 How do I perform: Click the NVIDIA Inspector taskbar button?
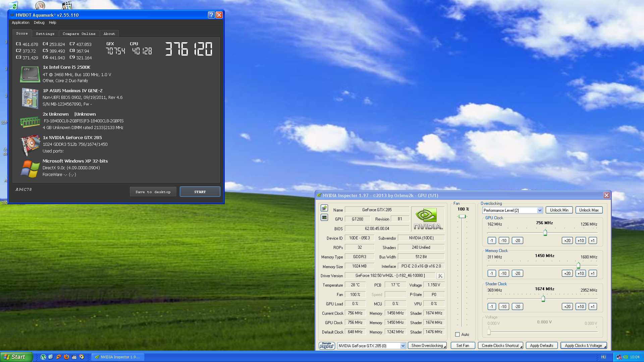click(x=118, y=357)
